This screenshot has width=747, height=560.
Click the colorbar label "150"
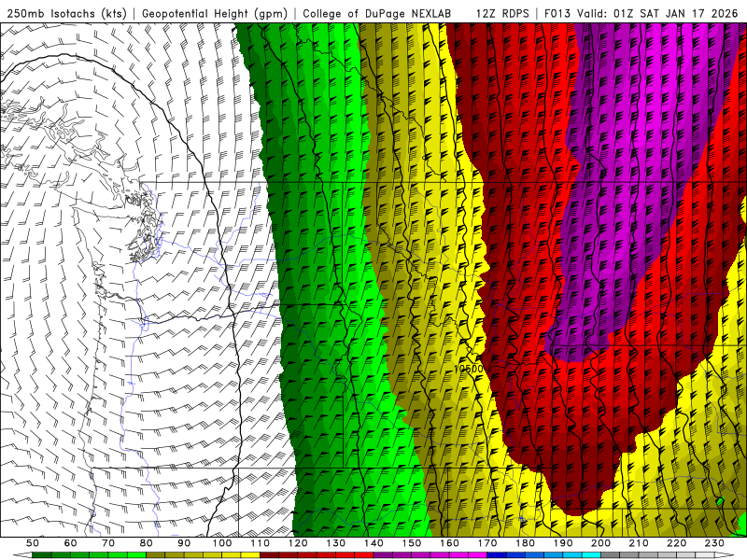point(412,543)
